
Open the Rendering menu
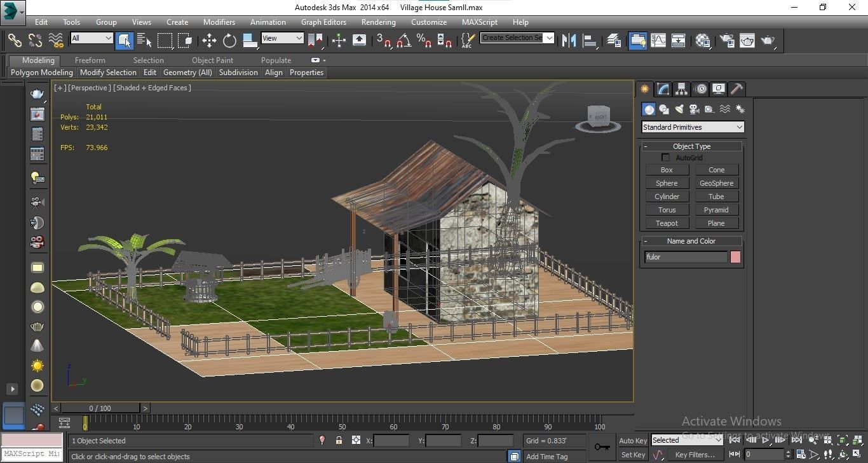click(x=379, y=22)
